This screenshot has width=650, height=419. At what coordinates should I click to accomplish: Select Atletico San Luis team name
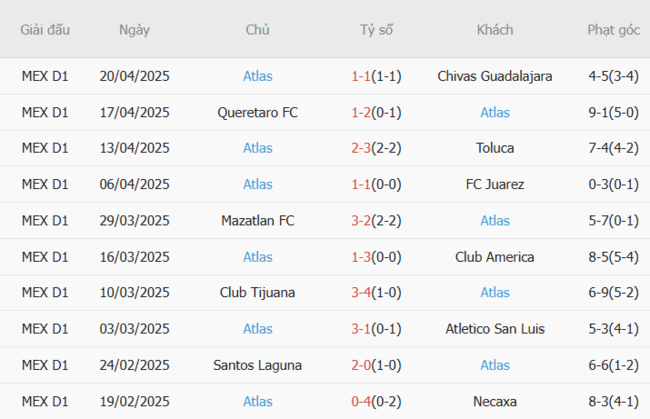pyautogui.click(x=495, y=329)
